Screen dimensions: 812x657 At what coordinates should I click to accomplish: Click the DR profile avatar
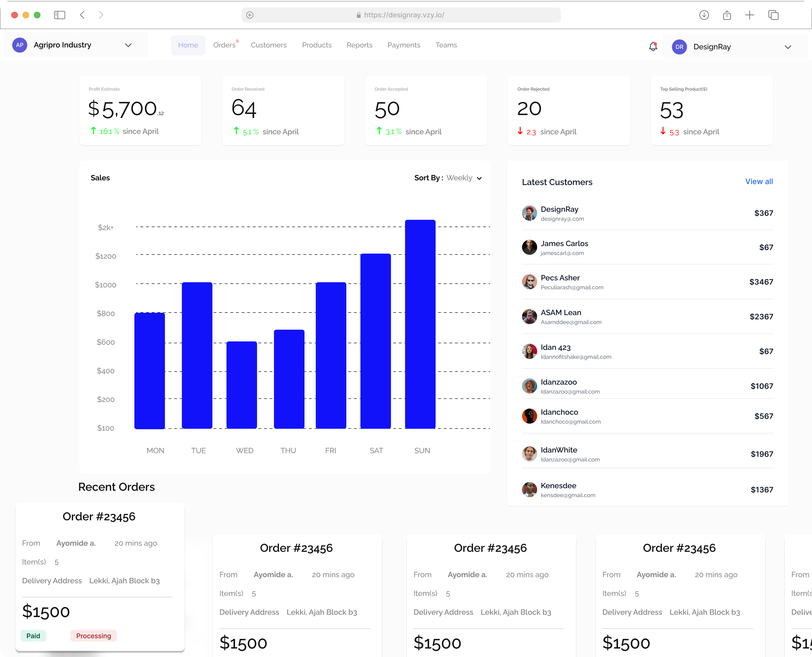coord(679,47)
